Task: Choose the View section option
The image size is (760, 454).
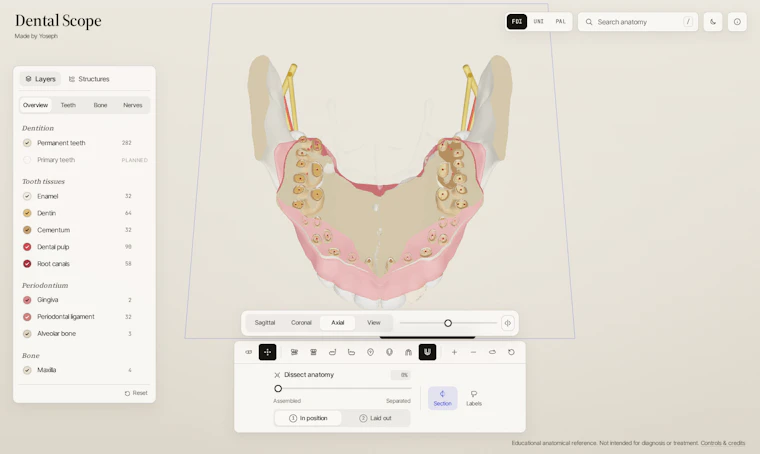Action: click(x=374, y=323)
